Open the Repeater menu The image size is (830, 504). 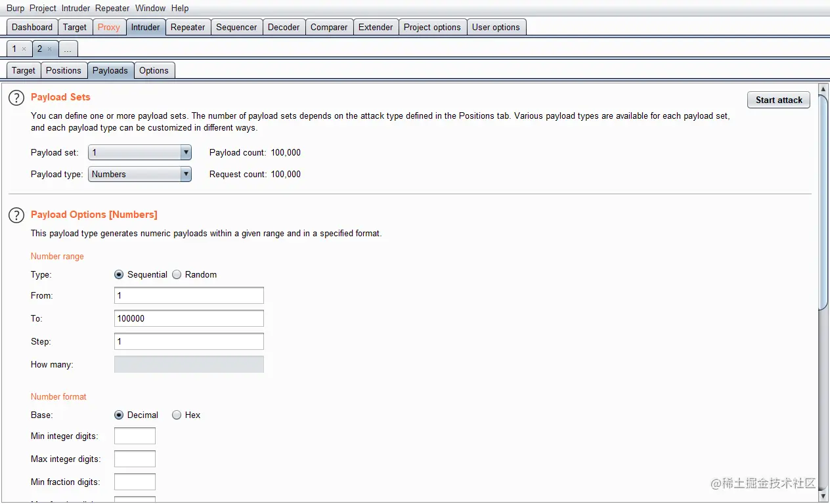113,9
